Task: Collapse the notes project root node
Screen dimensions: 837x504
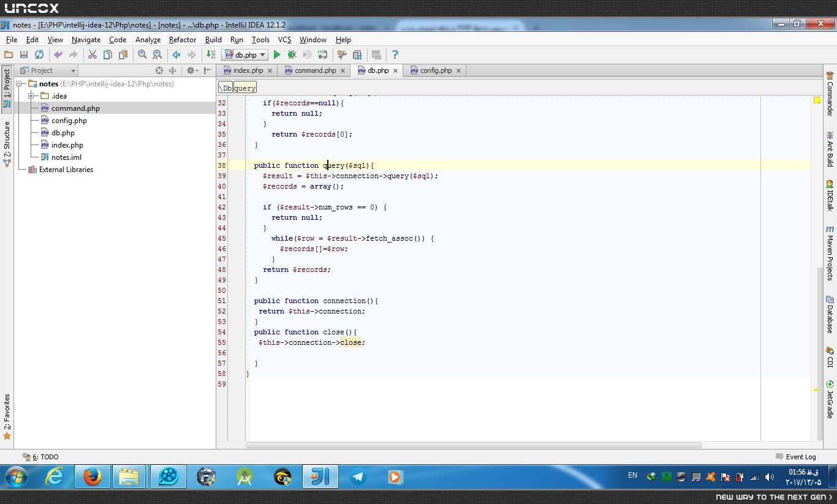Action: click(x=20, y=84)
